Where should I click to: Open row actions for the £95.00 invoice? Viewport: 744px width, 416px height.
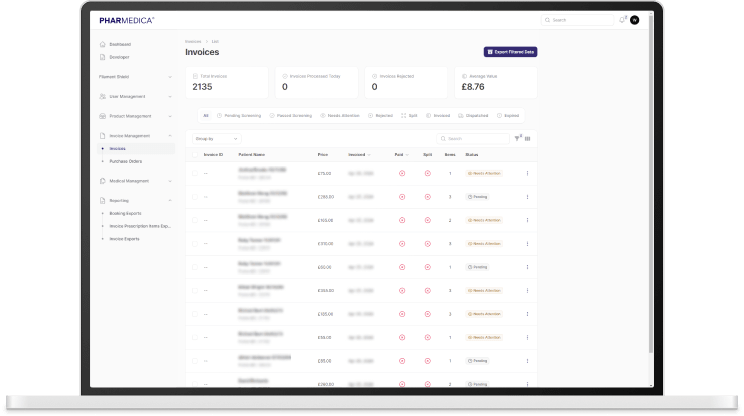click(x=527, y=361)
